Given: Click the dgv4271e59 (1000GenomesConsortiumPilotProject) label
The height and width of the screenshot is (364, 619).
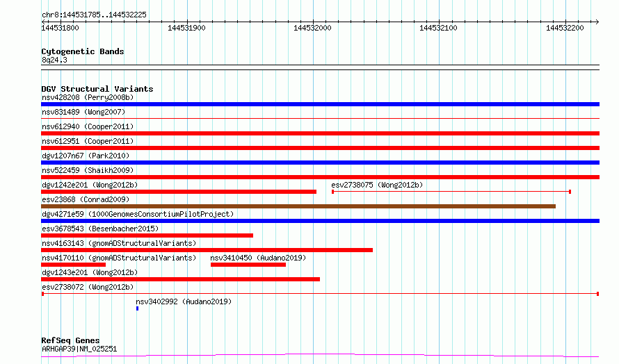Looking at the screenshot, I should 138,214.
